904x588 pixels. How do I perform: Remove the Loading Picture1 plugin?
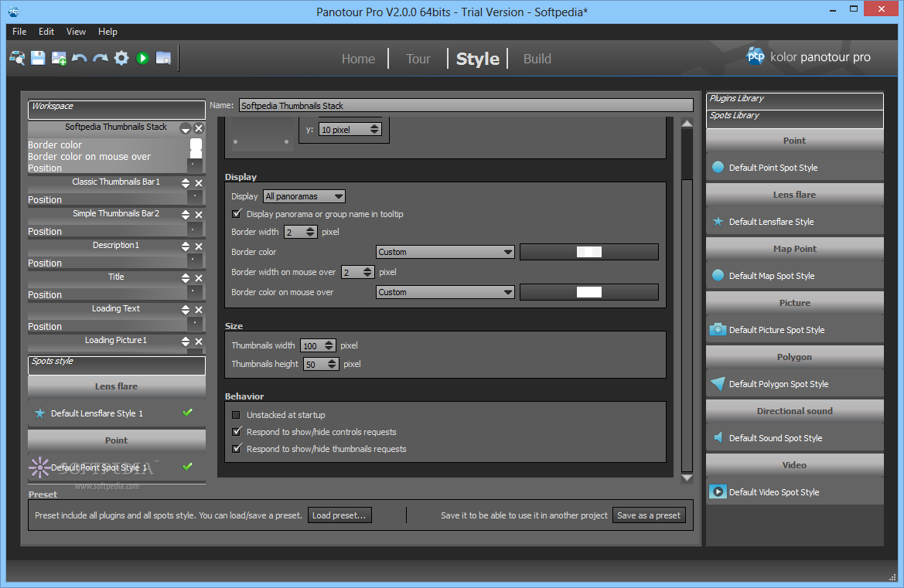tap(198, 342)
